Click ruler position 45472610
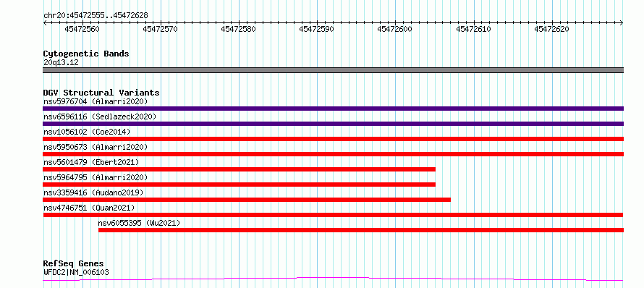 [473, 29]
